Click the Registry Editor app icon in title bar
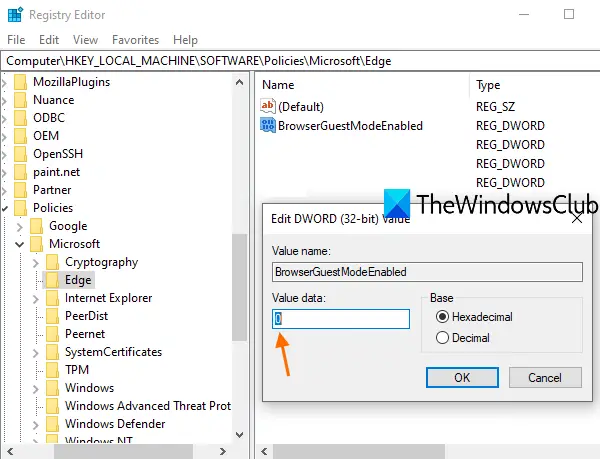Screen dimensions: 600x459 tap(15, 15)
